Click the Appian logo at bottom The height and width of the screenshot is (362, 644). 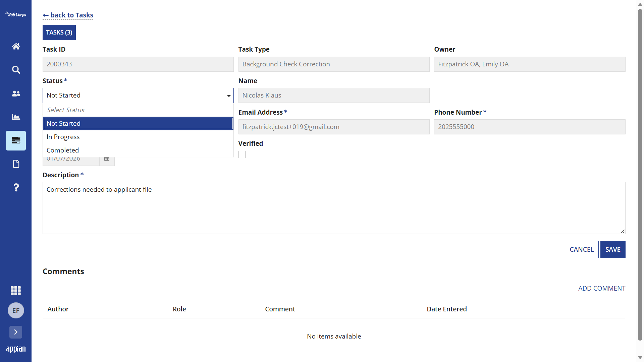[16, 349]
